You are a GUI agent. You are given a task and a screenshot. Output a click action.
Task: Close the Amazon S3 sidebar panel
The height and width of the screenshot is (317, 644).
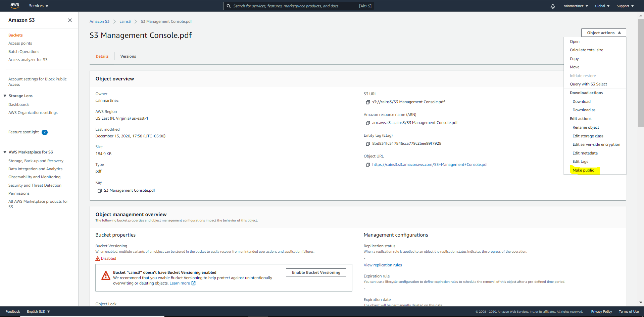(x=70, y=20)
